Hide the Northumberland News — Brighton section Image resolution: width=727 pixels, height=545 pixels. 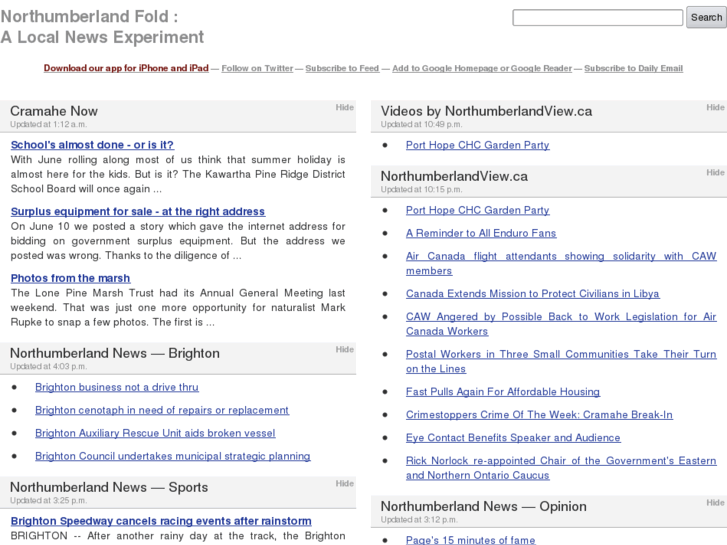[344, 349]
